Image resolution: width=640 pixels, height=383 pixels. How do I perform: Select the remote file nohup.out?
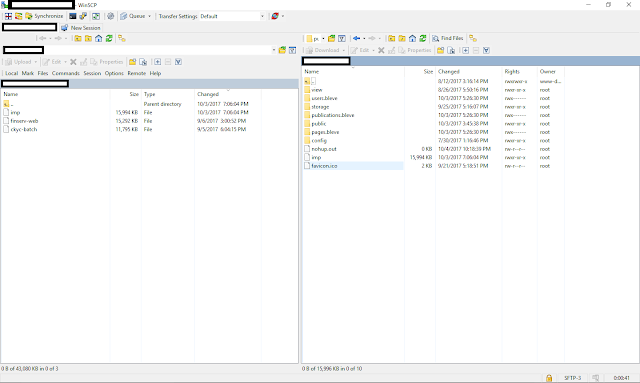[x=324, y=149]
